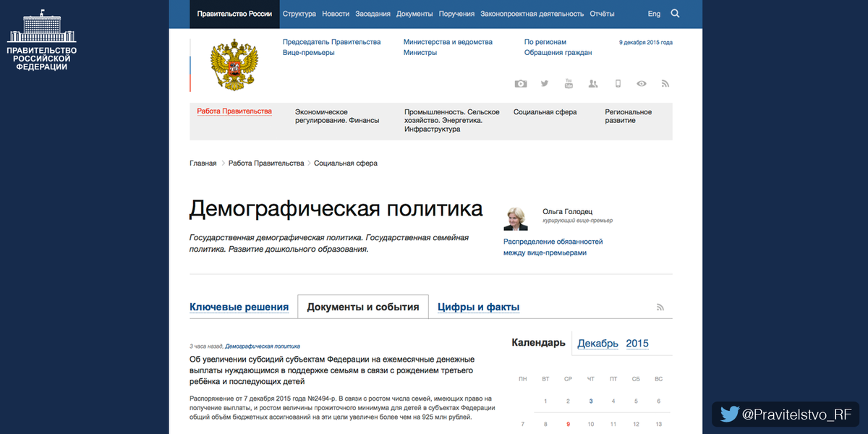Open Министерства и ведомства link
This screenshot has height=434, width=868.
448,42
